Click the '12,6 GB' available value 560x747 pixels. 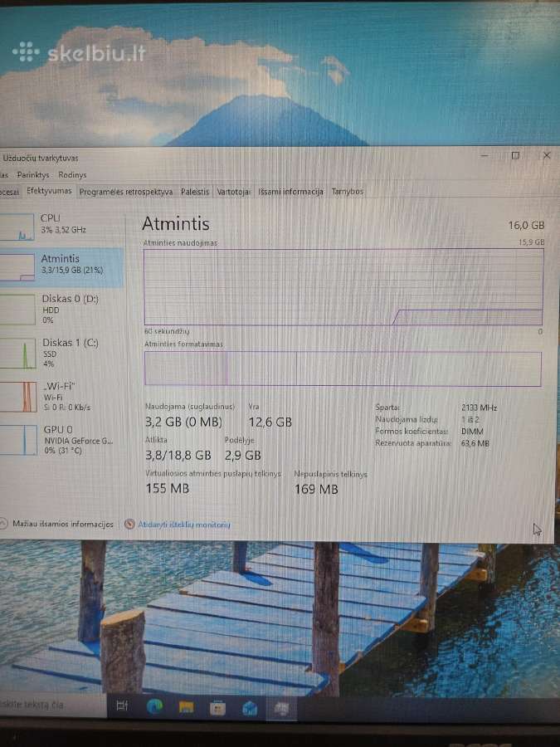point(270,422)
